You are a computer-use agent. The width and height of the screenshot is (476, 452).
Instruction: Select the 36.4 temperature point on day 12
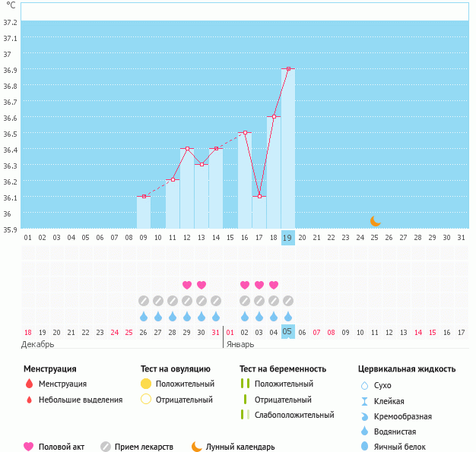click(x=187, y=149)
